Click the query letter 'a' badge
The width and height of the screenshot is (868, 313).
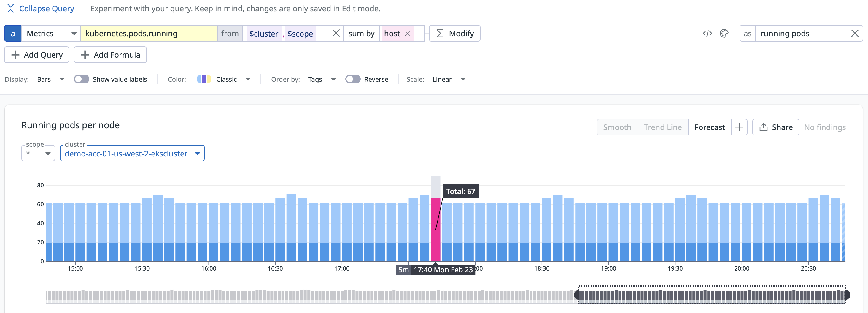13,33
